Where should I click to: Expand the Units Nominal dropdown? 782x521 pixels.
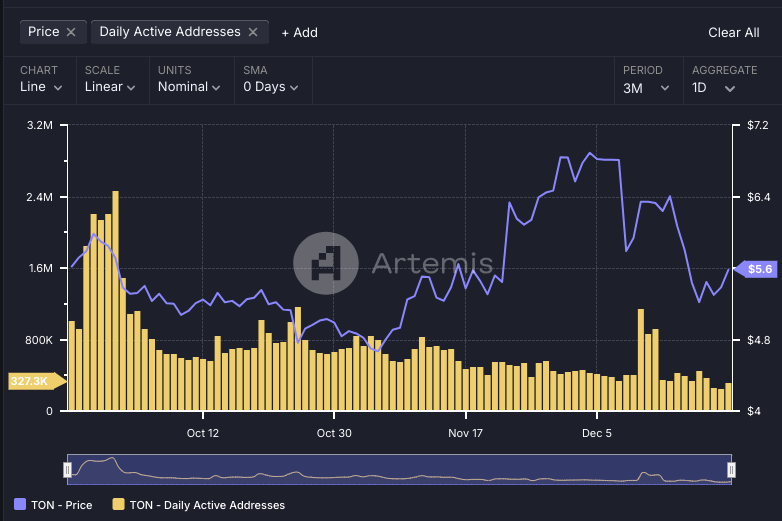pyautogui.click(x=189, y=87)
